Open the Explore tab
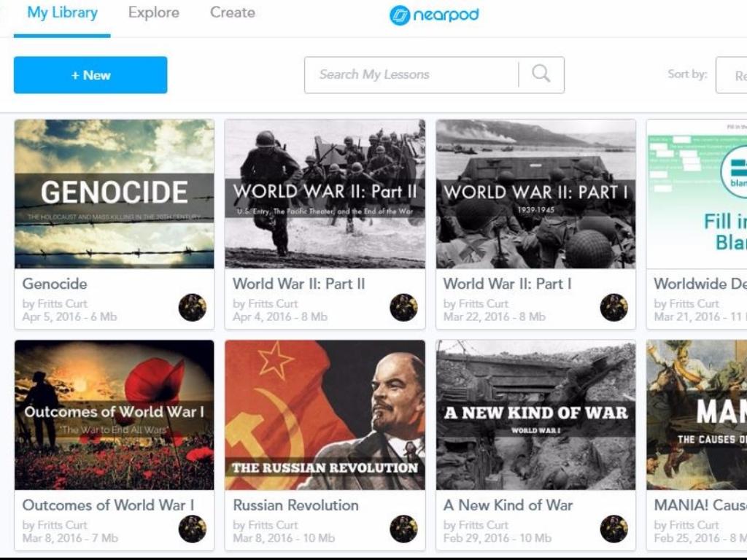 (x=153, y=13)
